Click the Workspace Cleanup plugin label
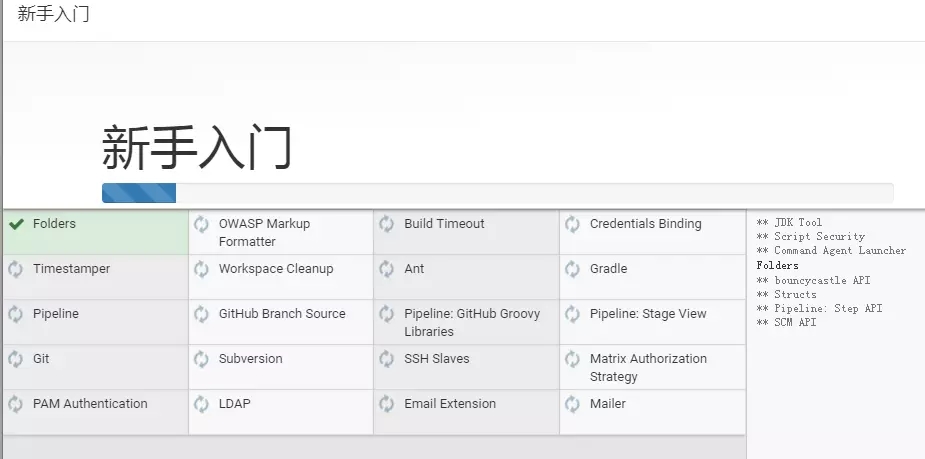This screenshot has height=459, width=925. tap(275, 269)
